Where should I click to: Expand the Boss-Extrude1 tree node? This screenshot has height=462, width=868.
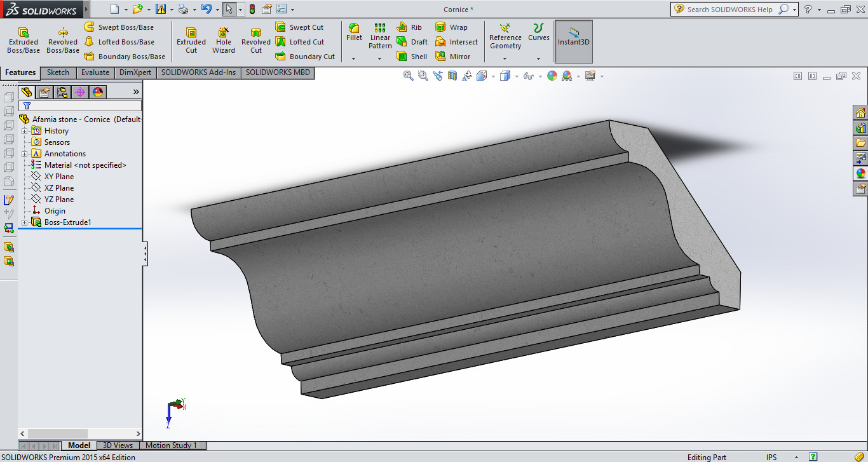25,222
